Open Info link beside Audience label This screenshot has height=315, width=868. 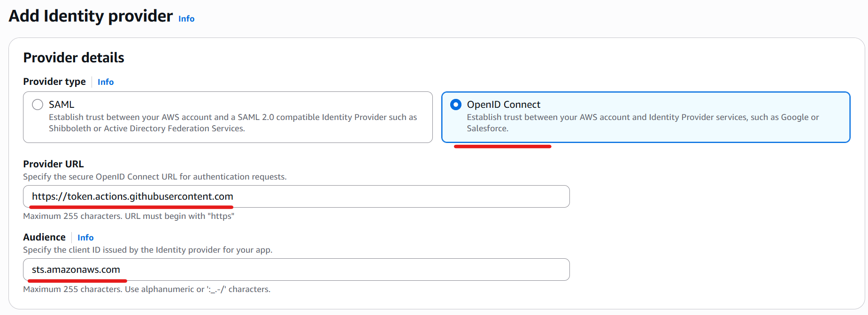point(85,238)
